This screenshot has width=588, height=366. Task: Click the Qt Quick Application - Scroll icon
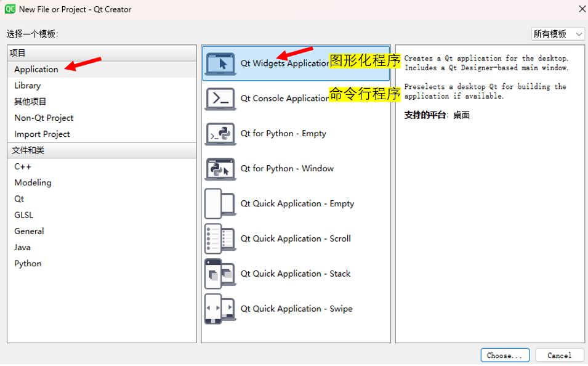tap(220, 238)
